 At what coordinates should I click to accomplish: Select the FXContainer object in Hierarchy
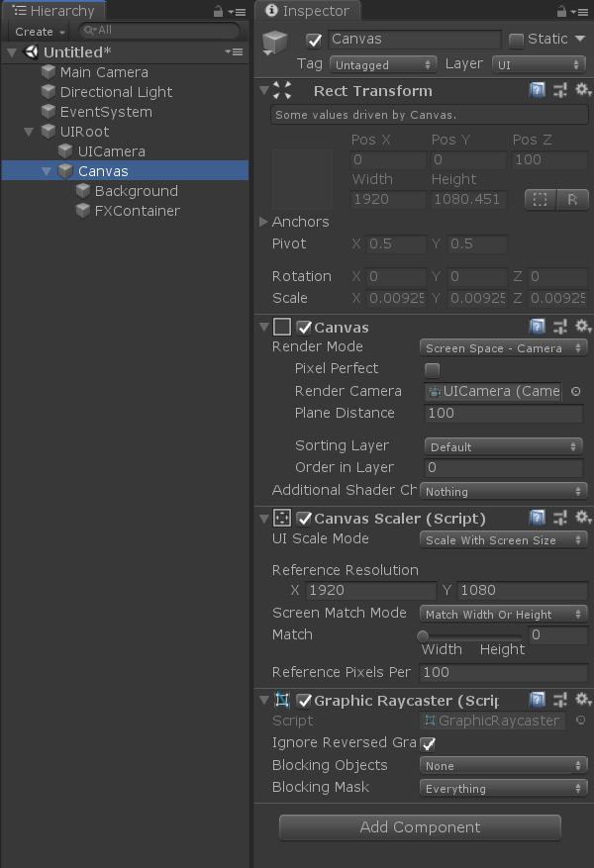click(137, 211)
